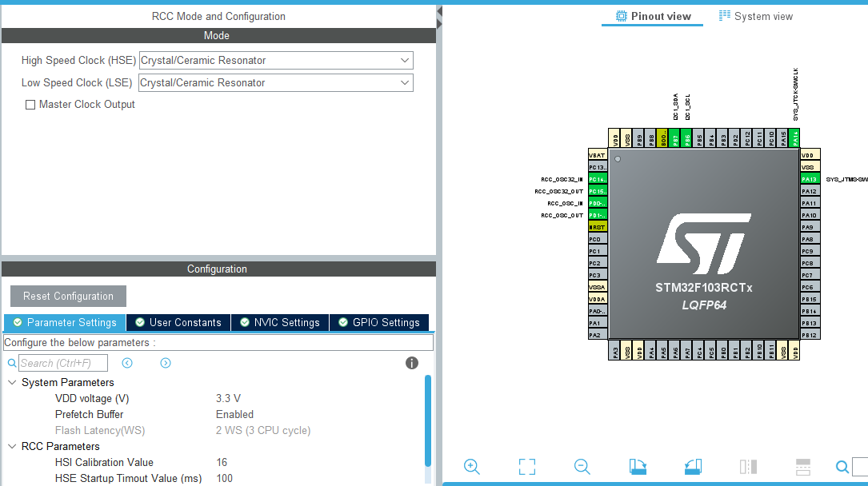868x486 pixels.
Task: Click the parameter list vertical scrollbar
Action: point(428,420)
